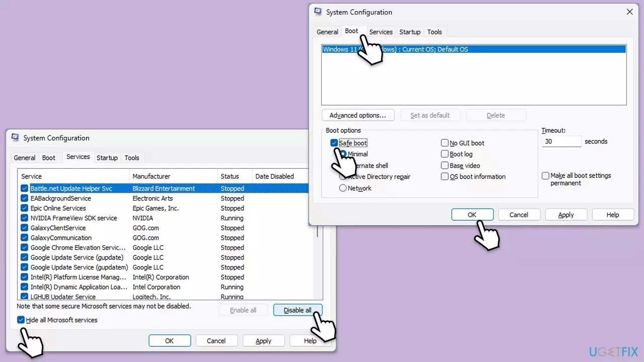Open Startup tab in the Services window
The height and width of the screenshot is (362, 644).
[x=107, y=157]
